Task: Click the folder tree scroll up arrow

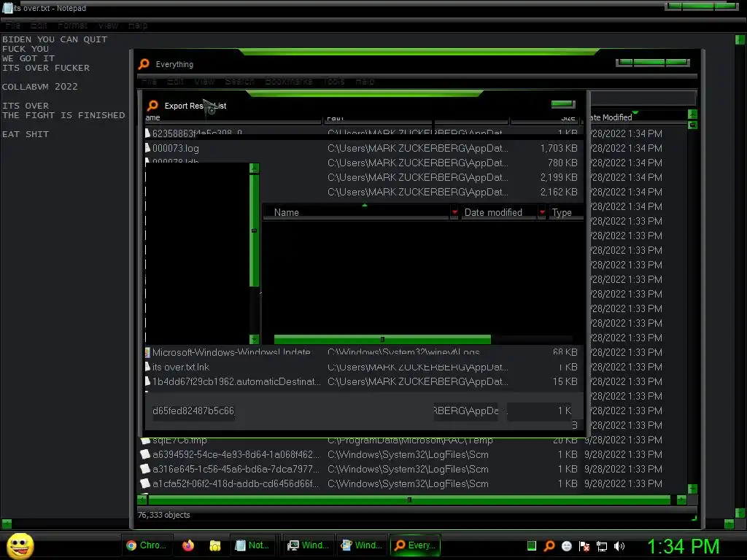Action: (x=254, y=168)
